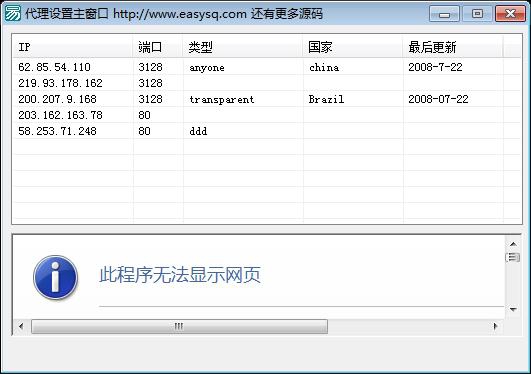Click the app icon in title bar
The image size is (531, 374).
pos(13,13)
